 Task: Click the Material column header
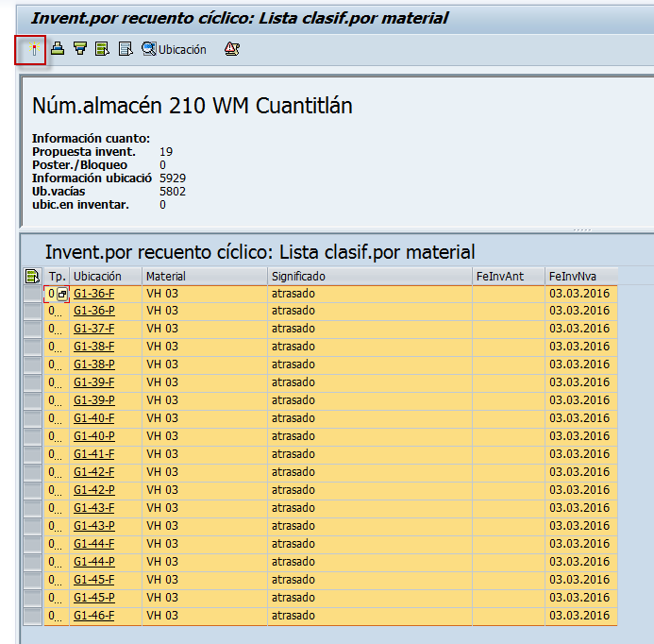coord(204,276)
